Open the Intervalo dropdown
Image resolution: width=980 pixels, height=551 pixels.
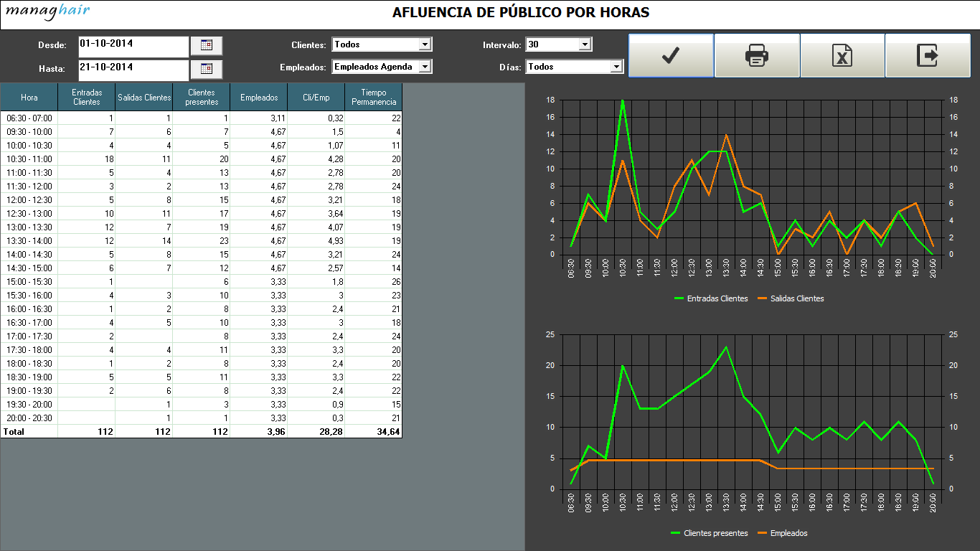pyautogui.click(x=585, y=44)
